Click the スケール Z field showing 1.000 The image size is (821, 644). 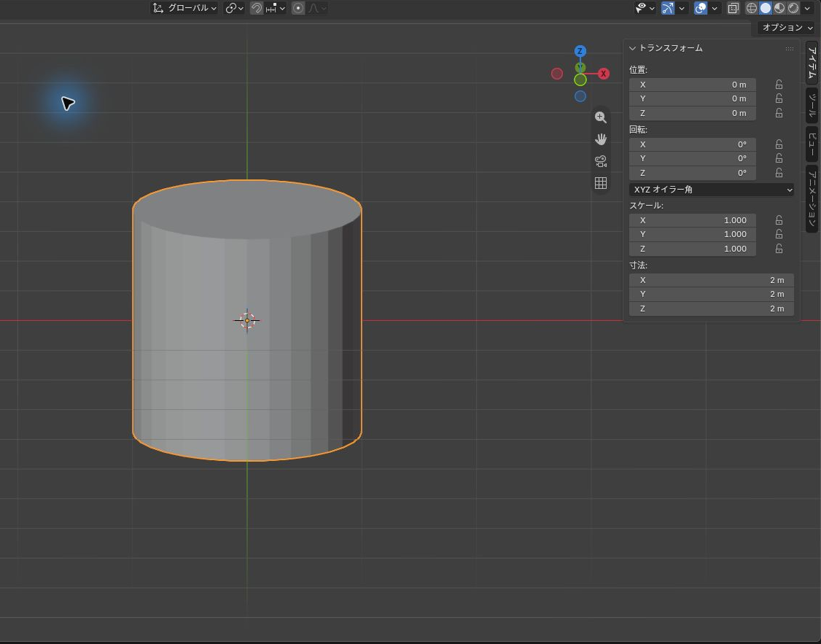692,249
